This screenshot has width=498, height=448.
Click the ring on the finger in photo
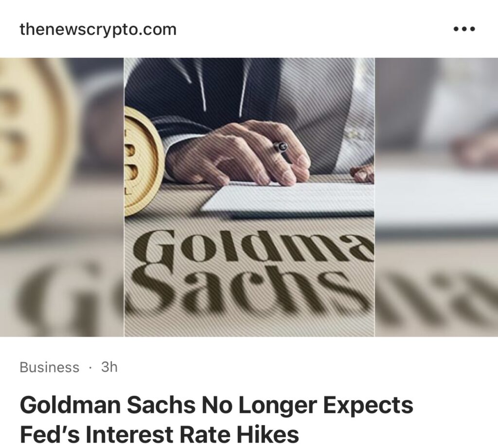coord(281,148)
